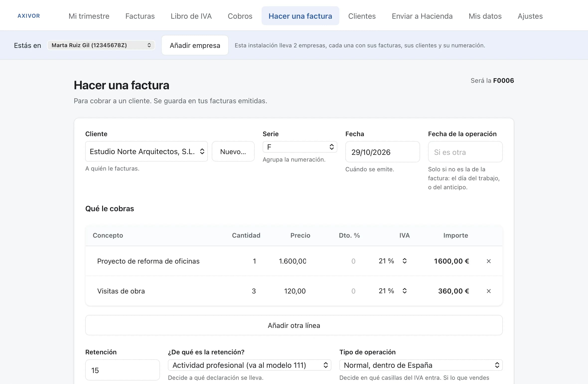Open Libro de IVA tab
588x384 pixels.
[191, 16]
